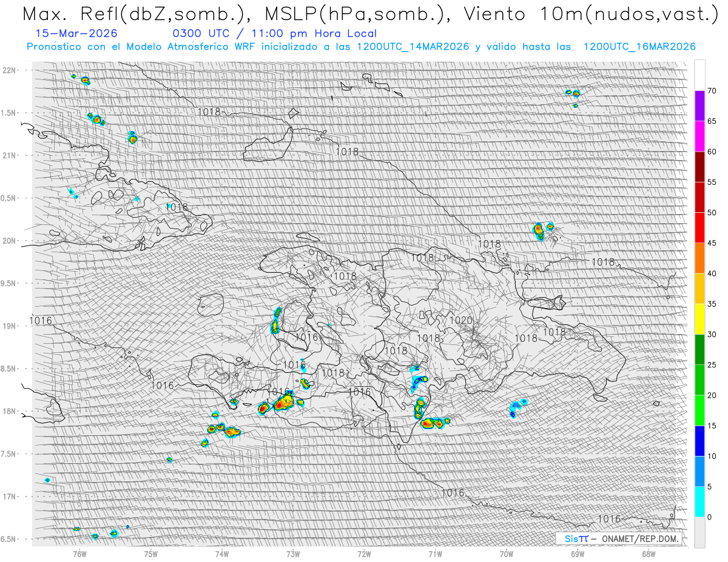This screenshot has height=562, width=728.
Task: Click the '21N' latitude axis label
Action: click(10, 155)
